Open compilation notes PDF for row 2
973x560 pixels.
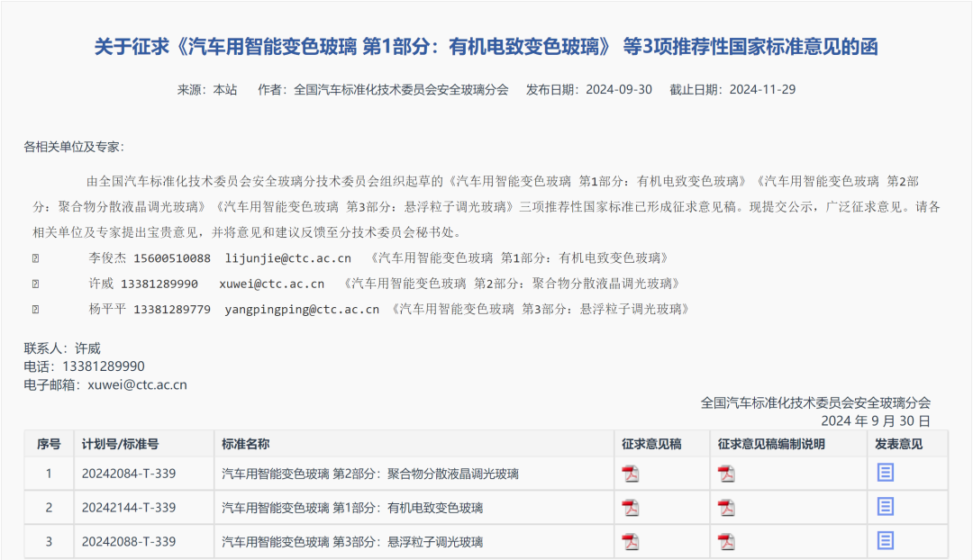(726, 508)
